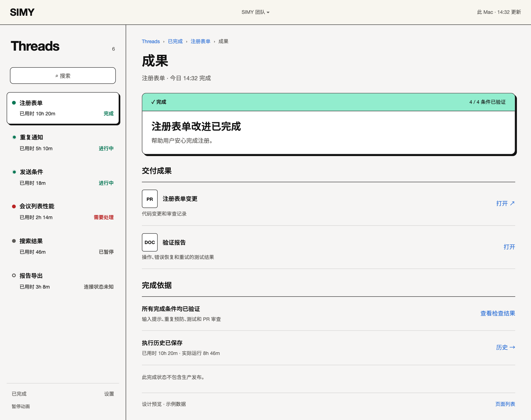The width and height of the screenshot is (531, 420).
Task: Click 注册表单改进已完成 heading
Action: (x=196, y=126)
